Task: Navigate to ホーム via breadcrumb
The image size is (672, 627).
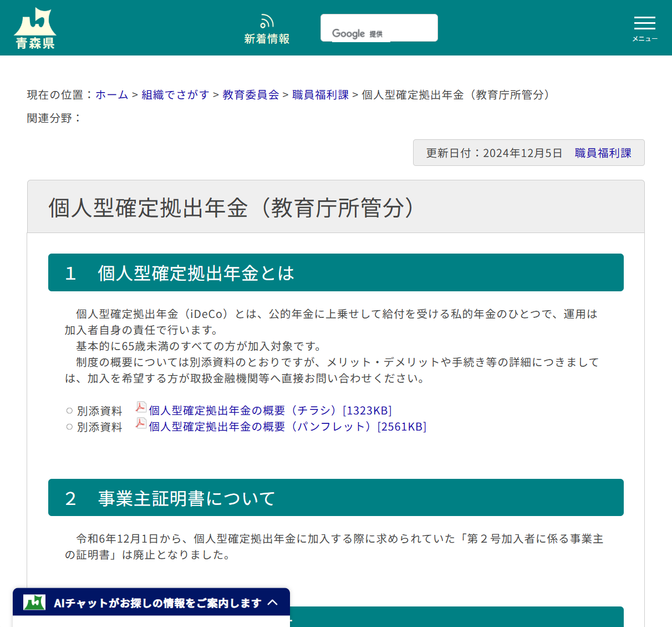Action: point(111,95)
